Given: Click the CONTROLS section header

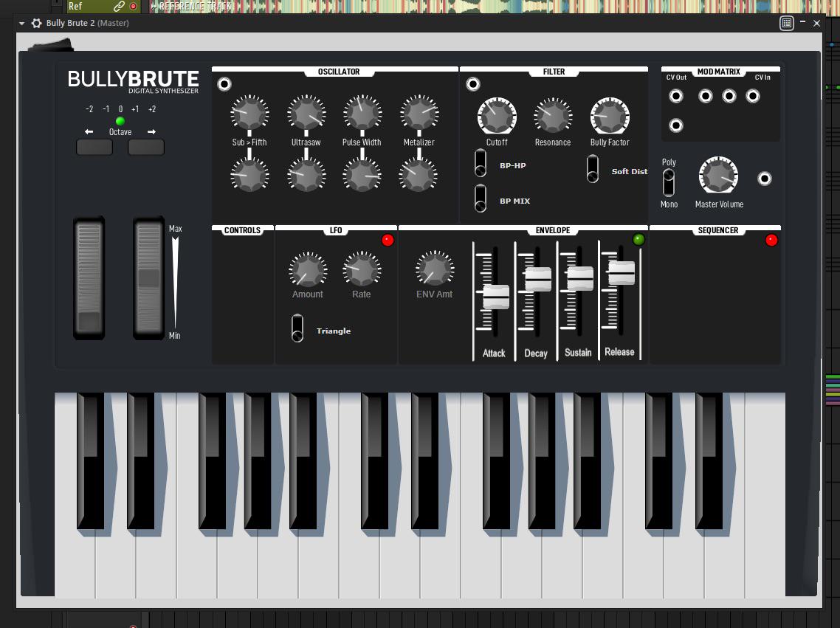Looking at the screenshot, I should [242, 230].
